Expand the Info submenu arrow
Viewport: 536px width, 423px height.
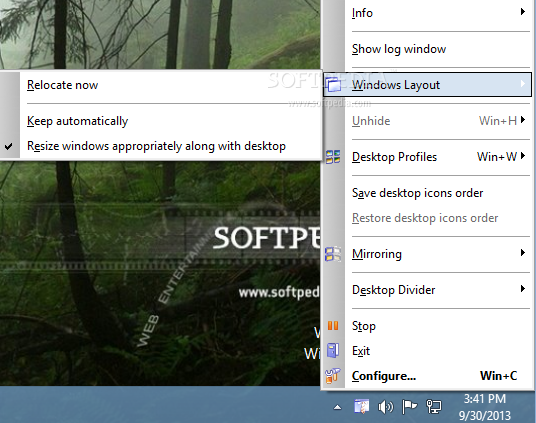point(523,12)
